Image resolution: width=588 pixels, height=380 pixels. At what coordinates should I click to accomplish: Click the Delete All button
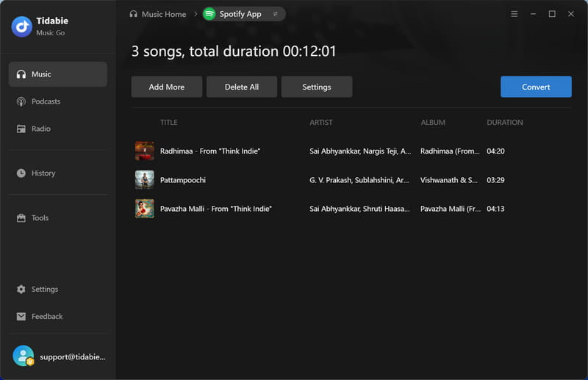(x=242, y=87)
